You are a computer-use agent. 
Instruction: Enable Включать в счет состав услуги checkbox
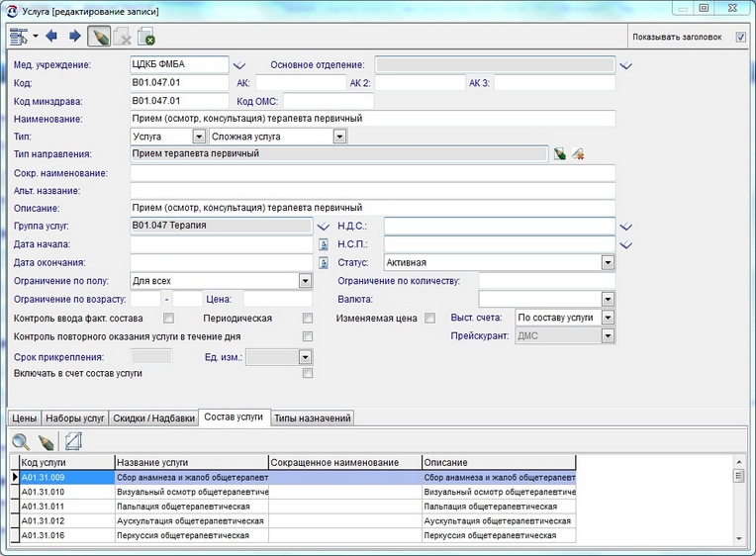click(x=307, y=373)
